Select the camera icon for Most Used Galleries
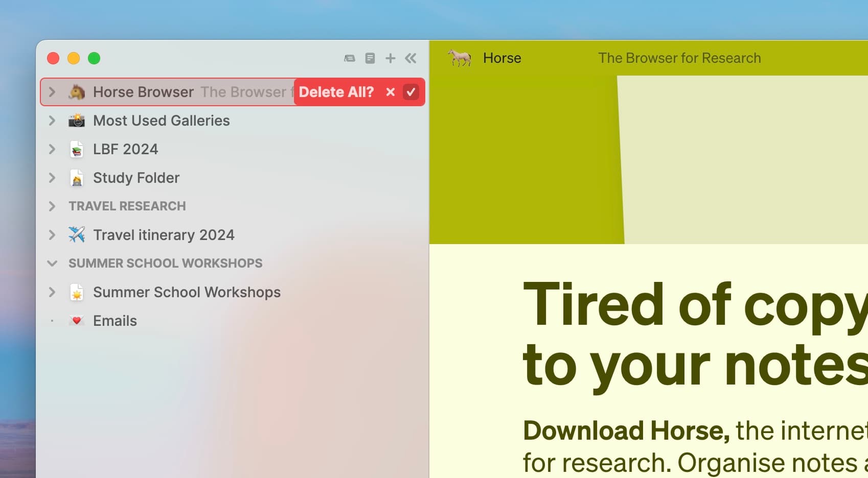The image size is (868, 478). tap(76, 121)
